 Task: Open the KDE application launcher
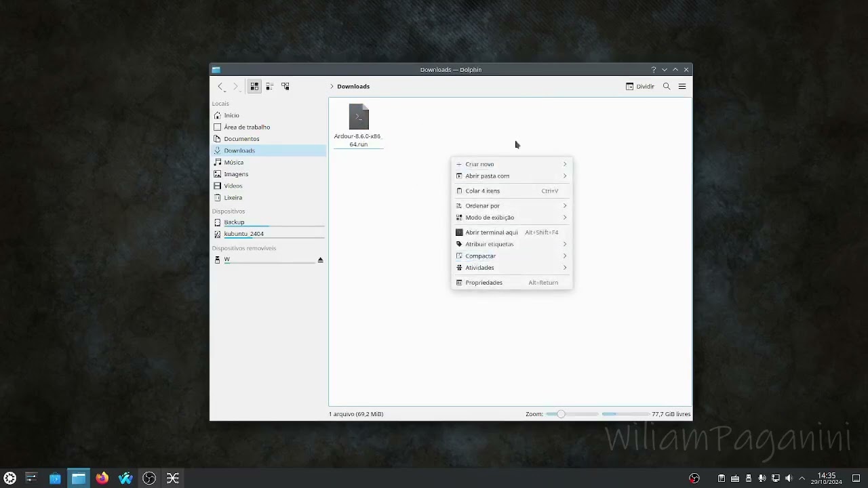10,479
